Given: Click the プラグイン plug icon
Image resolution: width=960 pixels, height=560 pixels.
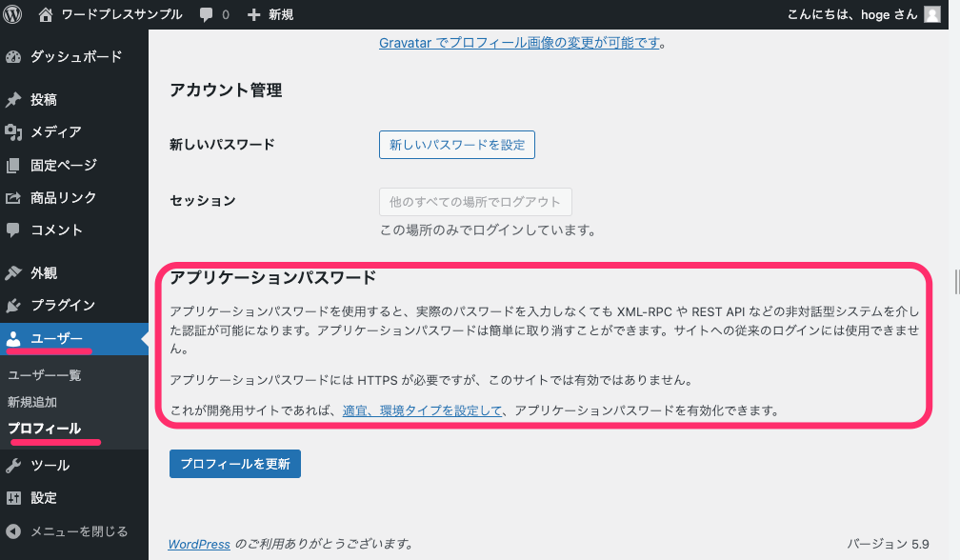Looking at the screenshot, I should 13,306.
